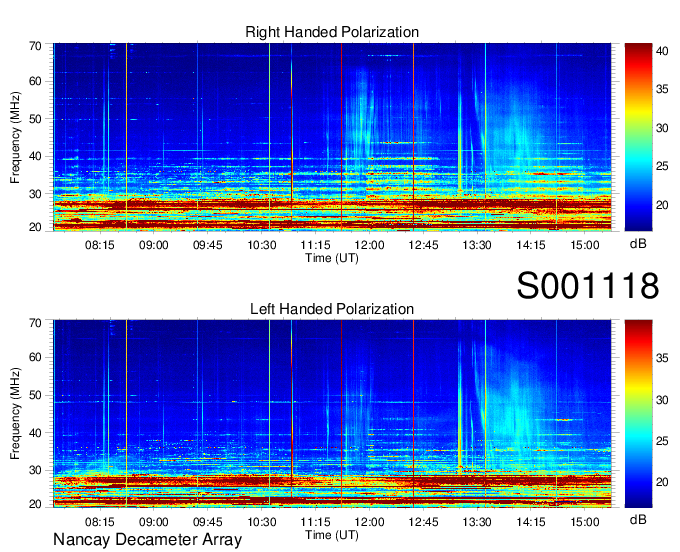The width and height of the screenshot is (680, 552).
Task: Click 10:30 time tick of Left Handed plot
Action: coord(262,522)
